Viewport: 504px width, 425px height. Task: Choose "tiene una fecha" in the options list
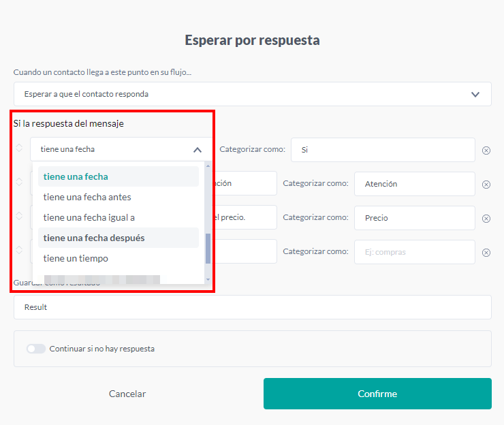click(76, 176)
